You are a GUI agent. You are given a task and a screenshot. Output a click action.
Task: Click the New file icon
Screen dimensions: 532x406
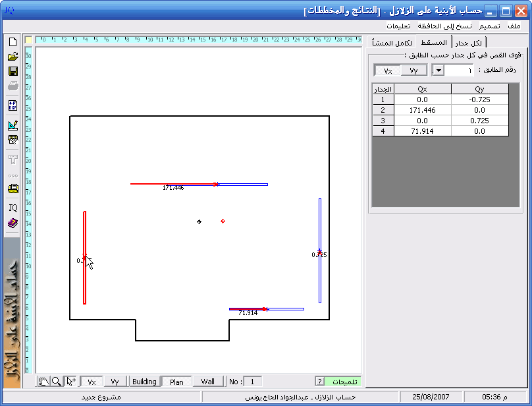coord(13,42)
